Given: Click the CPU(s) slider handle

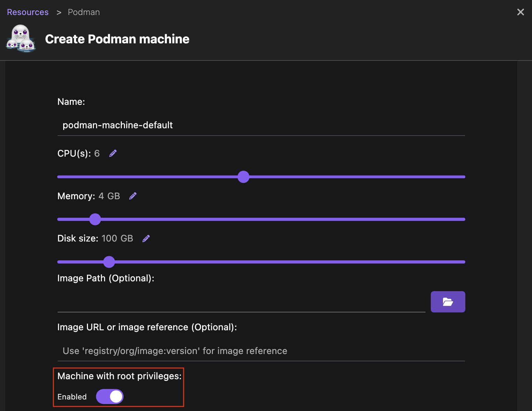Looking at the screenshot, I should tap(243, 177).
